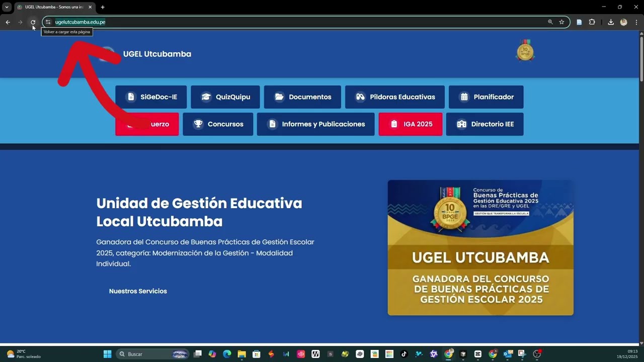Reload the page with the refresh icon
The width and height of the screenshot is (644, 362).
point(33,22)
